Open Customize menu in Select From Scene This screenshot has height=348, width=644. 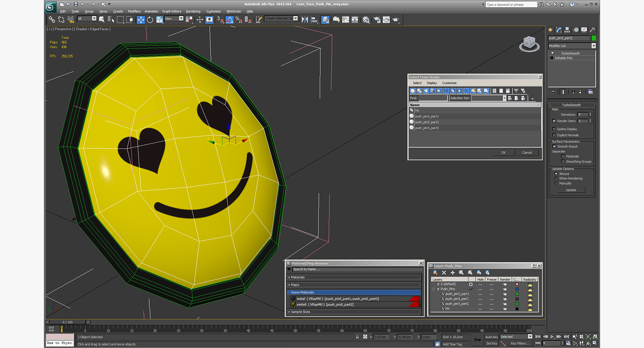[x=449, y=83]
